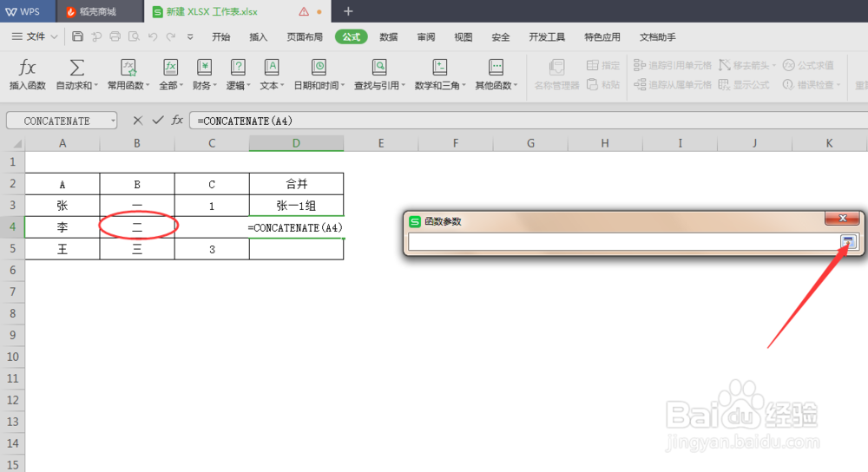Click the collapse dialog icon in 函数参数
The image size is (868, 472).
tap(848, 242)
